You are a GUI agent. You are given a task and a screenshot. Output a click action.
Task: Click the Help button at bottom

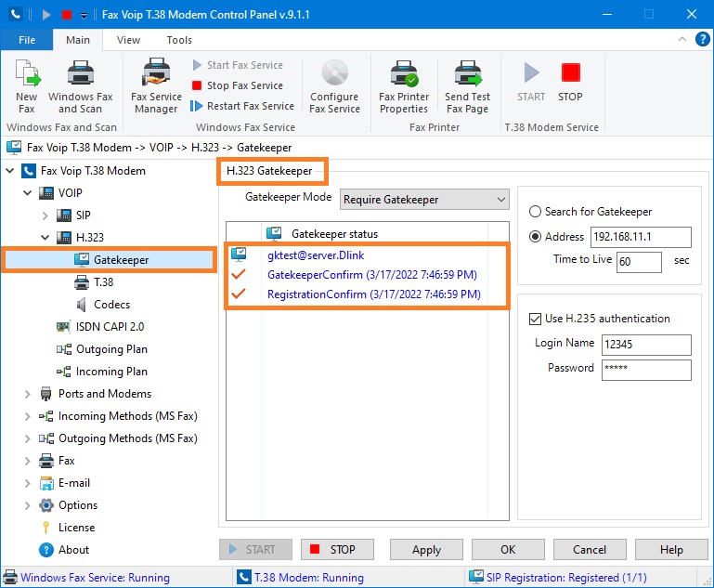pos(671,550)
